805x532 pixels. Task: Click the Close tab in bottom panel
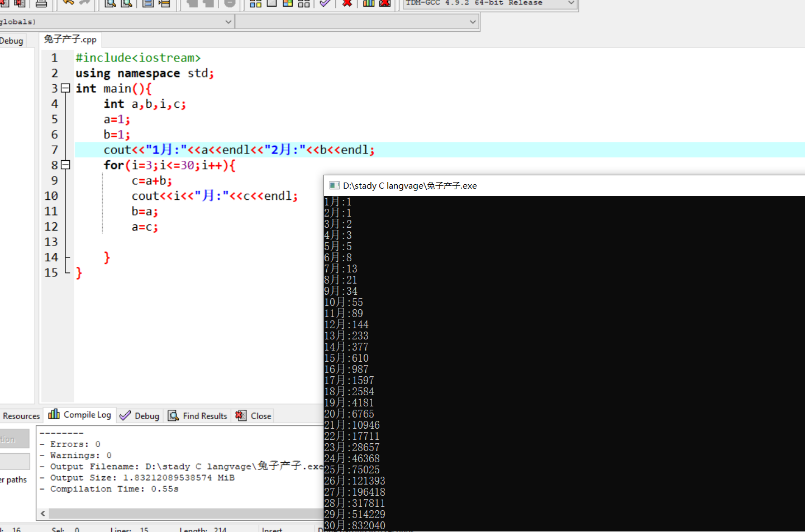tap(254, 416)
